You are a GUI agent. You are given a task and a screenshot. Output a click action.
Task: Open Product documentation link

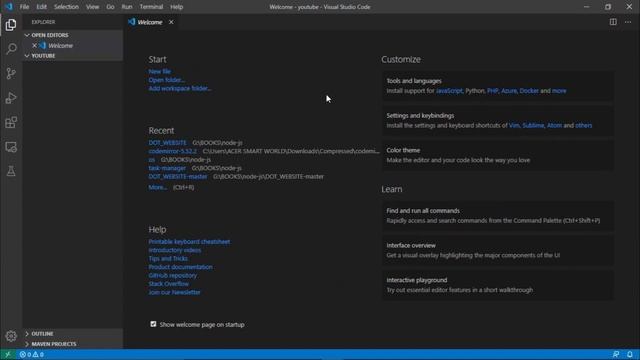click(x=180, y=267)
